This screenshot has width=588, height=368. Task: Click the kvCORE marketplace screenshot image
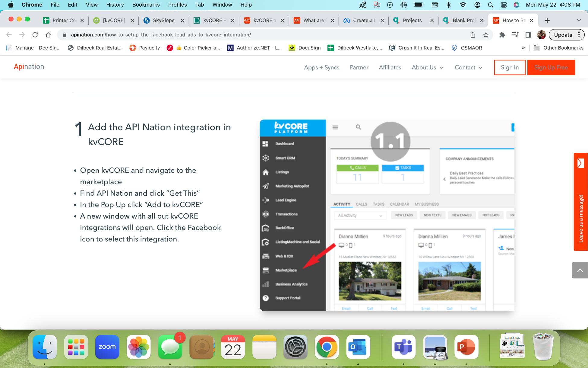coord(387,215)
